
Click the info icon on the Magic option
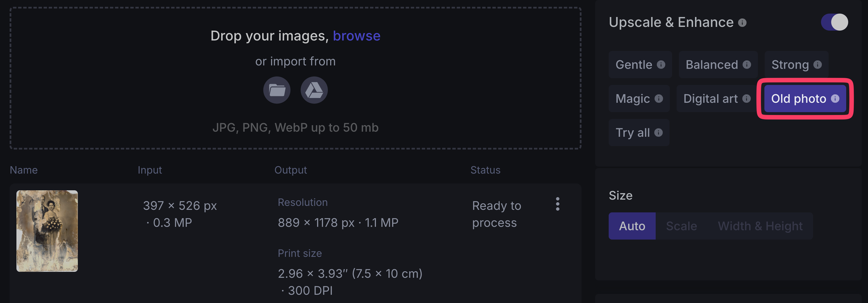659,99
